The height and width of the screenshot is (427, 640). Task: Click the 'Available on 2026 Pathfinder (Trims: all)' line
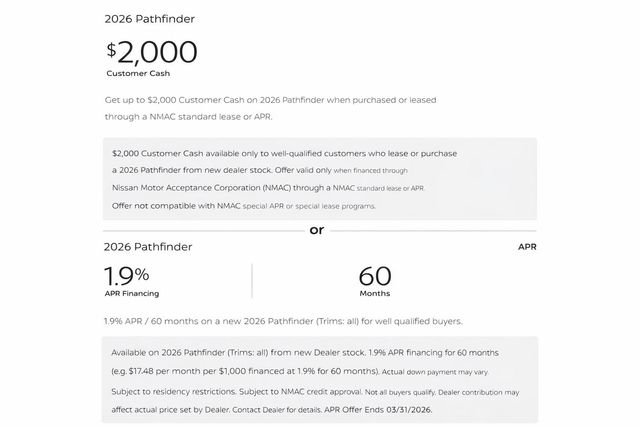pyautogui.click(x=240, y=354)
